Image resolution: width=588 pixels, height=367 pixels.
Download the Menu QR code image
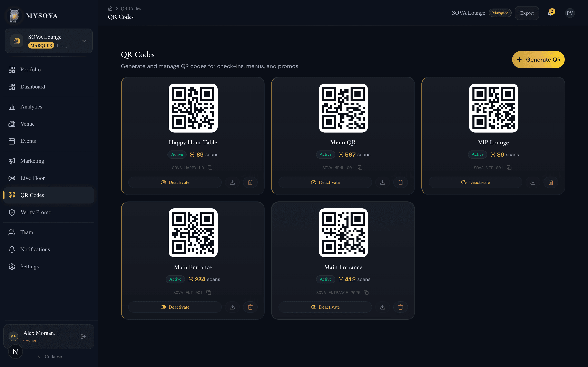coord(382,182)
